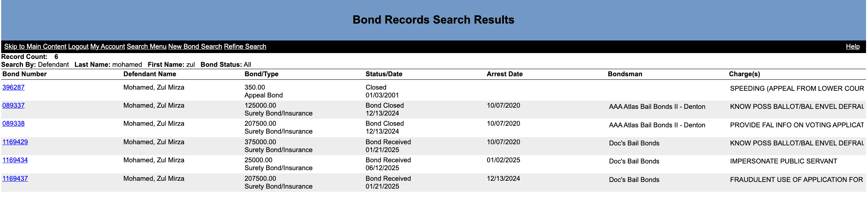Log out using the Logout link
The image size is (868, 202).
(78, 46)
